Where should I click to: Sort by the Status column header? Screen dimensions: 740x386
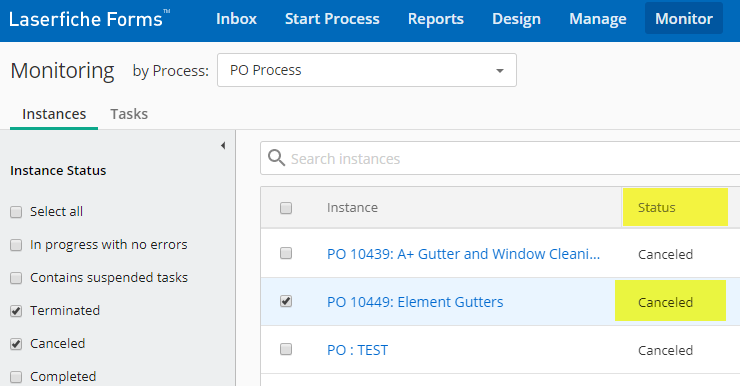coord(656,207)
